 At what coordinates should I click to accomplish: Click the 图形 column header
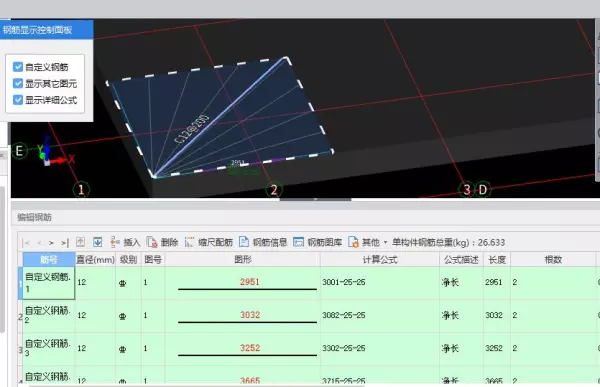[x=243, y=260]
